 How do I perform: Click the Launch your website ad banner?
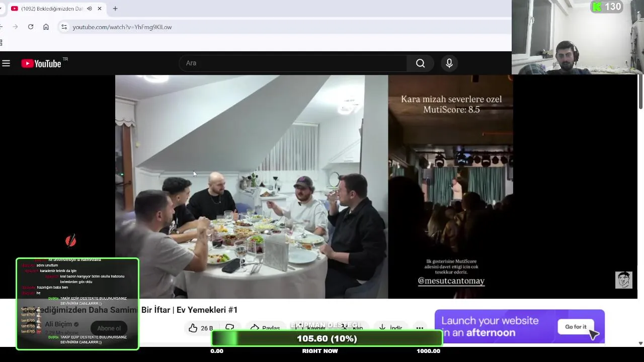[520, 326]
